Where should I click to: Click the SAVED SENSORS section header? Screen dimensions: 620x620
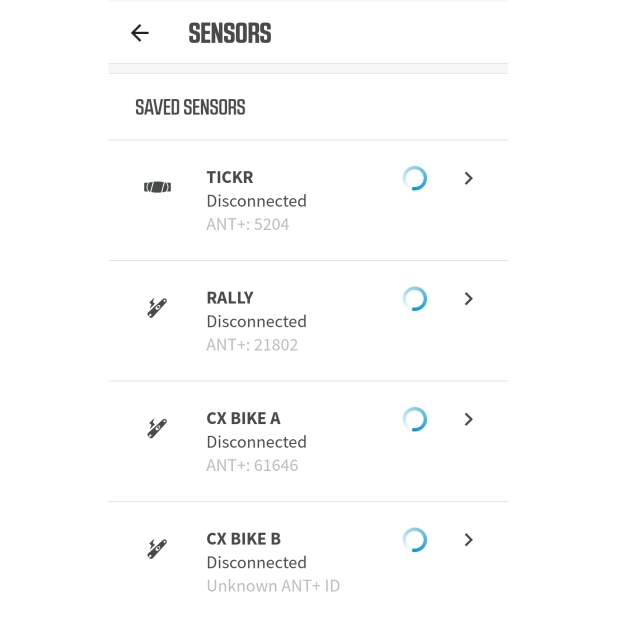click(190, 107)
